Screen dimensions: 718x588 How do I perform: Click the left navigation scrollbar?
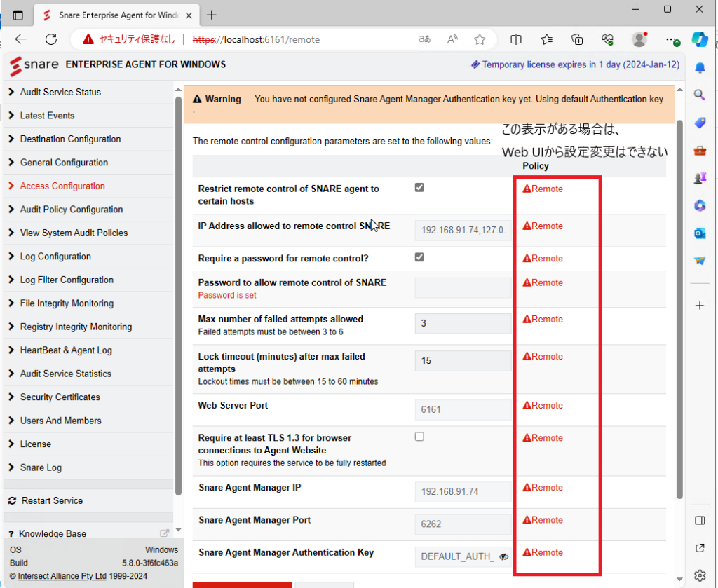click(x=179, y=296)
